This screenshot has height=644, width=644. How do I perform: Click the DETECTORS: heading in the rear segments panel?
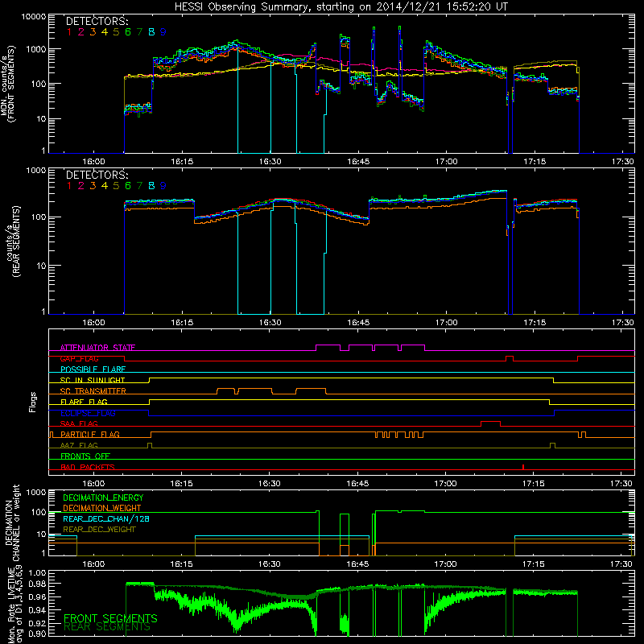coord(97,175)
